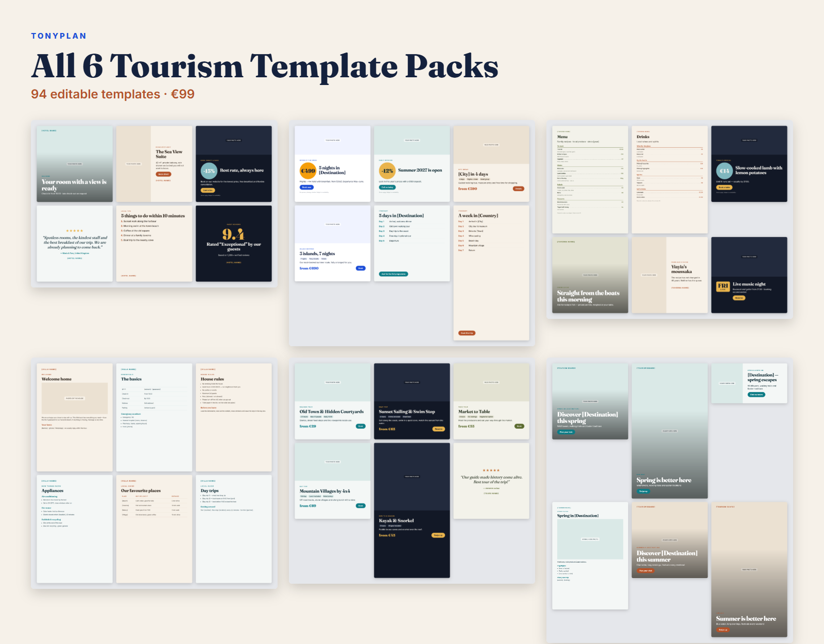Select 'Our guide made history come alive' review template
Image resolution: width=824 pixels, height=644 pixels.
(x=491, y=481)
